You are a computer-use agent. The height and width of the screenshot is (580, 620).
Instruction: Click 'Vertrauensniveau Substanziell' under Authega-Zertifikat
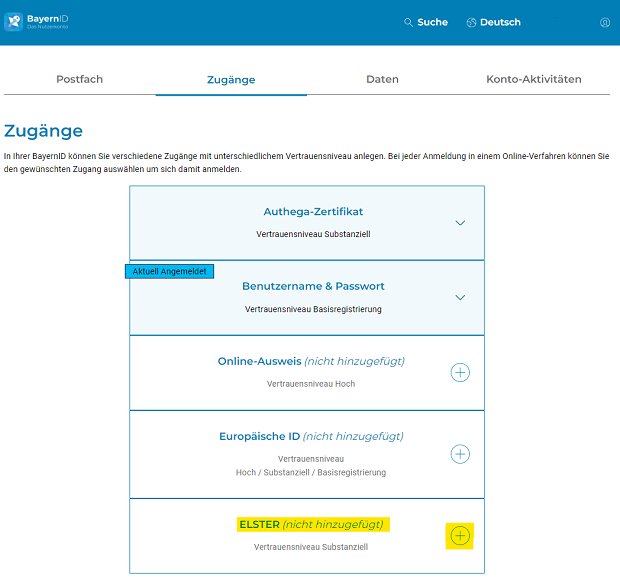coord(313,234)
